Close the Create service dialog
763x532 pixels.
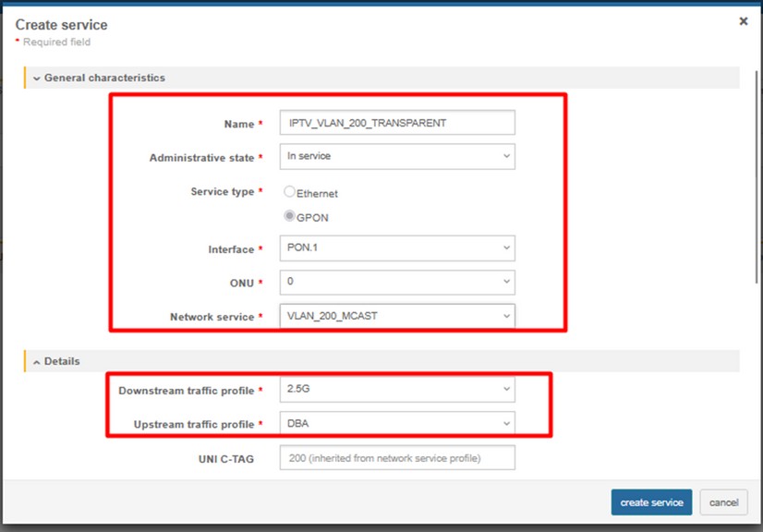click(743, 21)
